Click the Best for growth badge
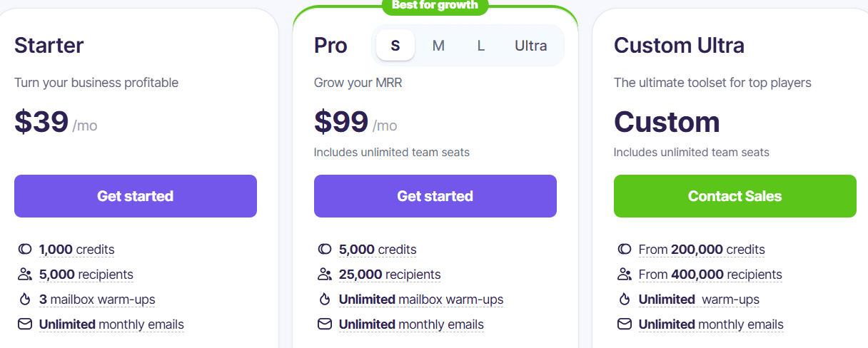Screen dimensions: 868x348 pyautogui.click(x=435, y=5)
